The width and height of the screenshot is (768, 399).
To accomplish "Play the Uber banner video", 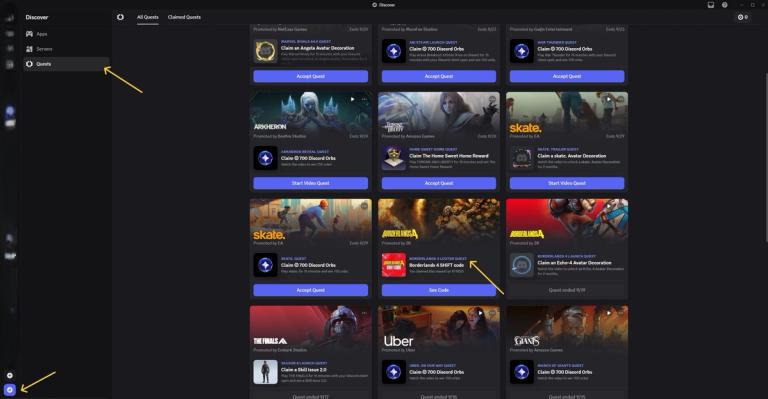I will coord(480,313).
